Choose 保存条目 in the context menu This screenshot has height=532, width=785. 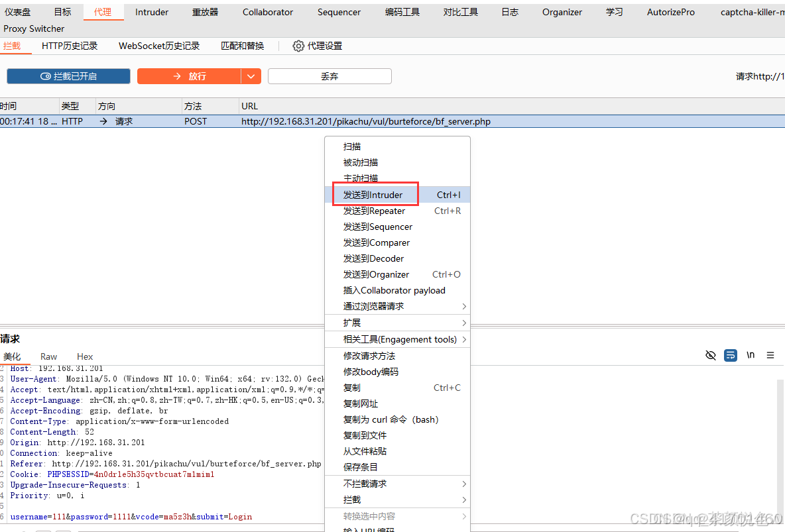(398, 468)
